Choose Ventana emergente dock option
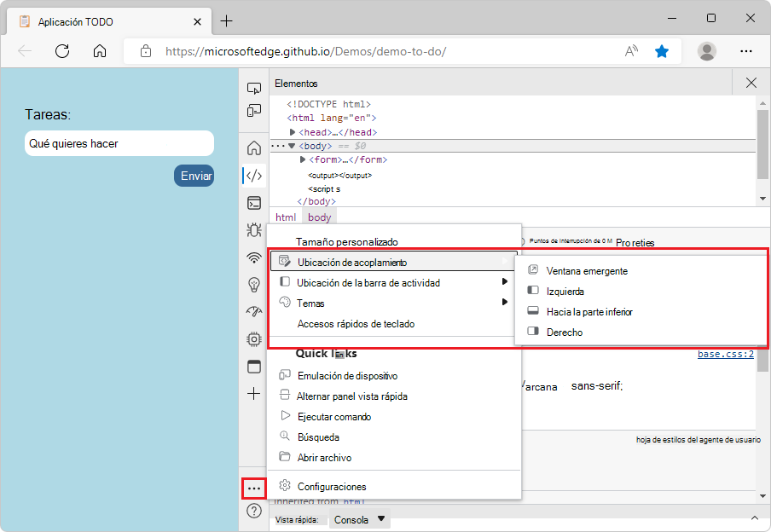771x532 pixels. 641,271
